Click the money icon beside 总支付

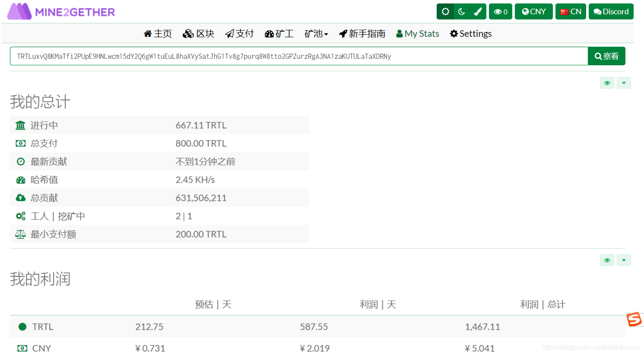pos(20,144)
